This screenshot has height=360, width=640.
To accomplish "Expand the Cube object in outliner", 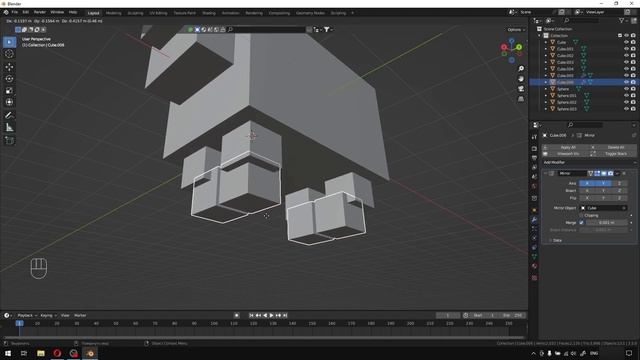I will [546, 42].
